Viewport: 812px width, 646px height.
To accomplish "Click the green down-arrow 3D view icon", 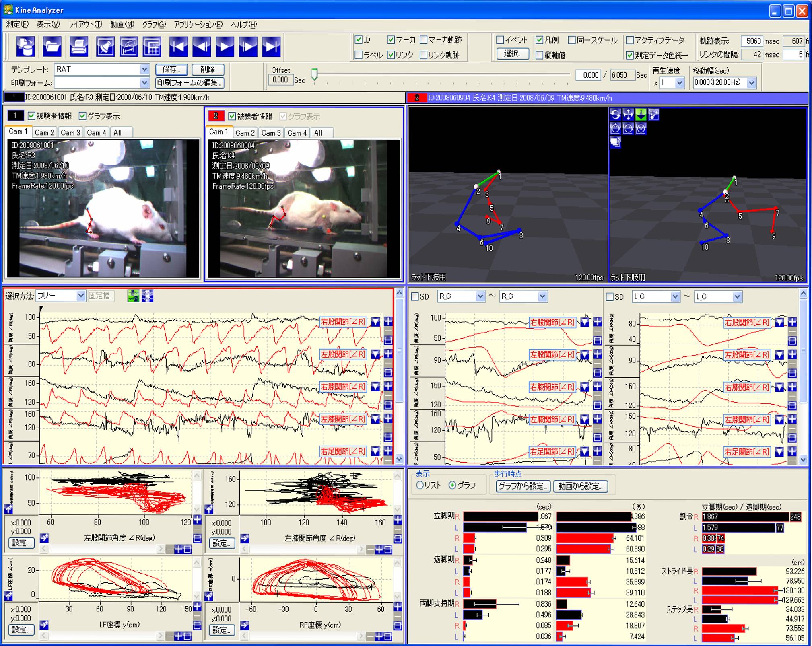I will click(x=641, y=115).
